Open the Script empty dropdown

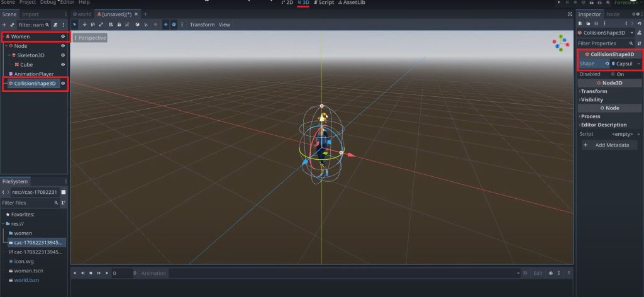(x=626, y=134)
